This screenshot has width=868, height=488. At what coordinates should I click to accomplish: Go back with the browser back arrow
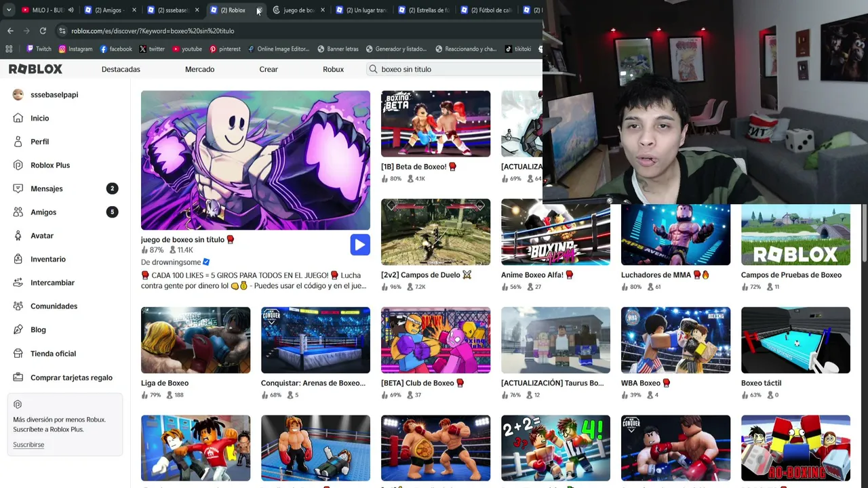10,30
